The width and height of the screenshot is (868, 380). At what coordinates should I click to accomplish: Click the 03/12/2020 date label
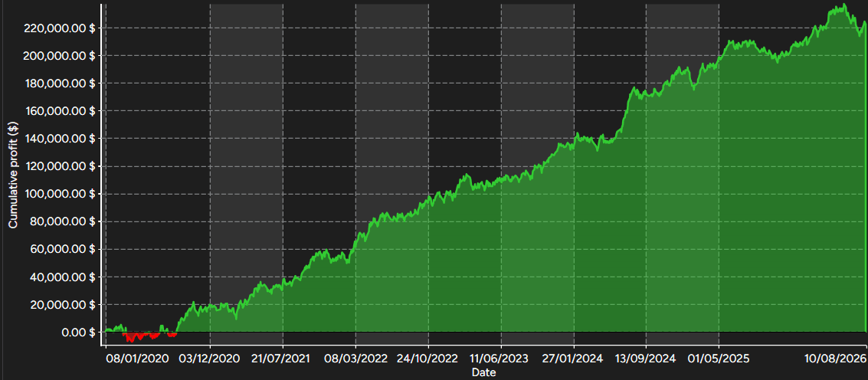[x=211, y=359]
